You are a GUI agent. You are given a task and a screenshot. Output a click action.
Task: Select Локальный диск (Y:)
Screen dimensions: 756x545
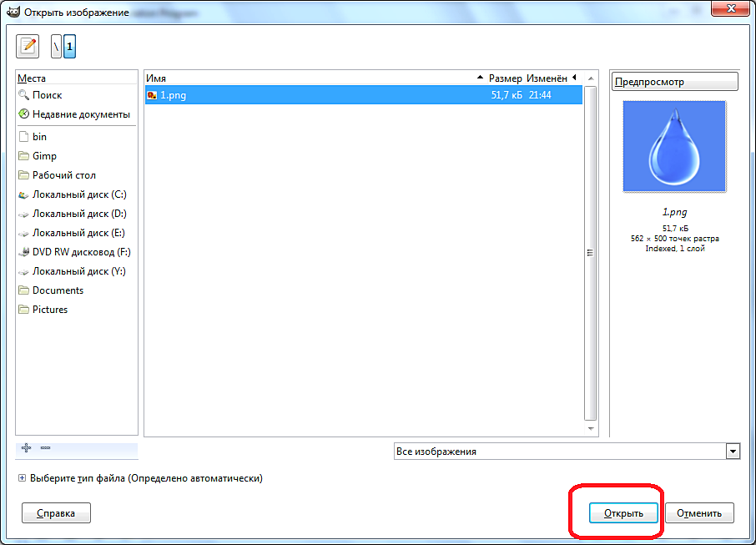tap(77, 271)
